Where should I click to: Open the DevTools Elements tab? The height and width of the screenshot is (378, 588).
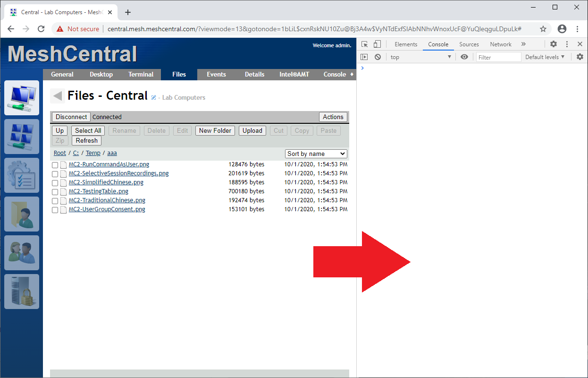[406, 44]
